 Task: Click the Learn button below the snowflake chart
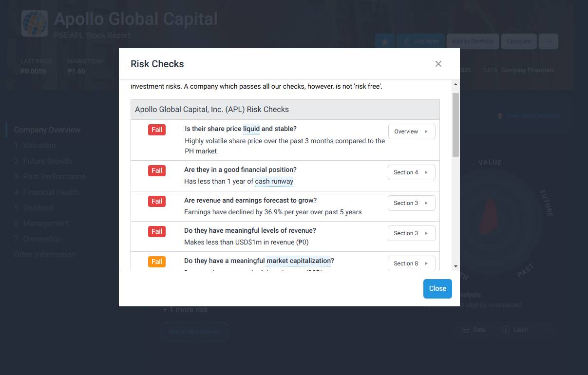(515, 330)
